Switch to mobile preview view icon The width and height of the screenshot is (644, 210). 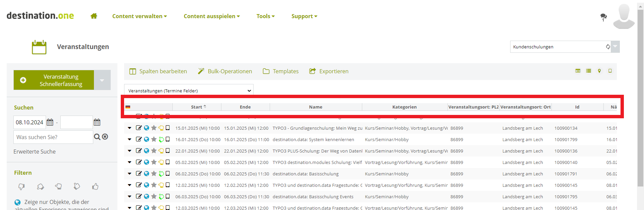610,71
